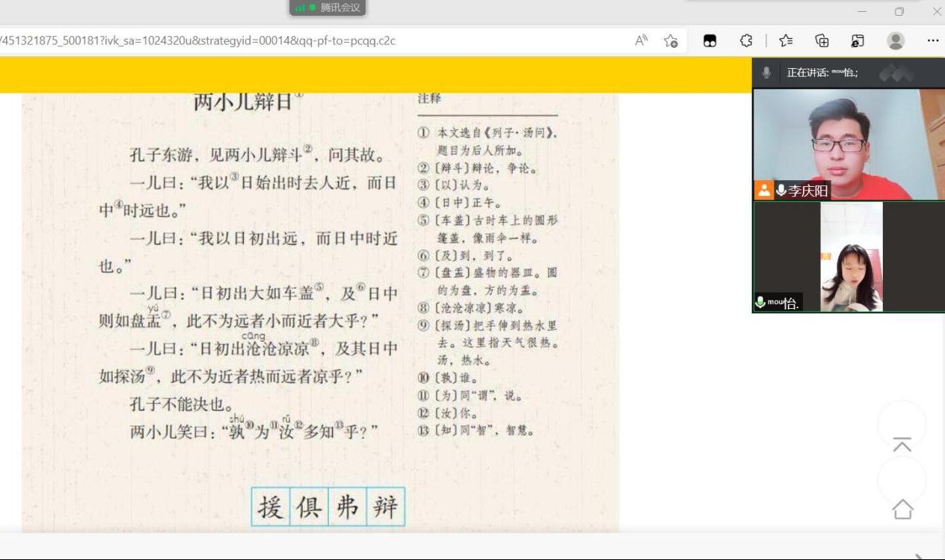Add this page to favorites
This screenshot has height=560, width=945.
671,41
